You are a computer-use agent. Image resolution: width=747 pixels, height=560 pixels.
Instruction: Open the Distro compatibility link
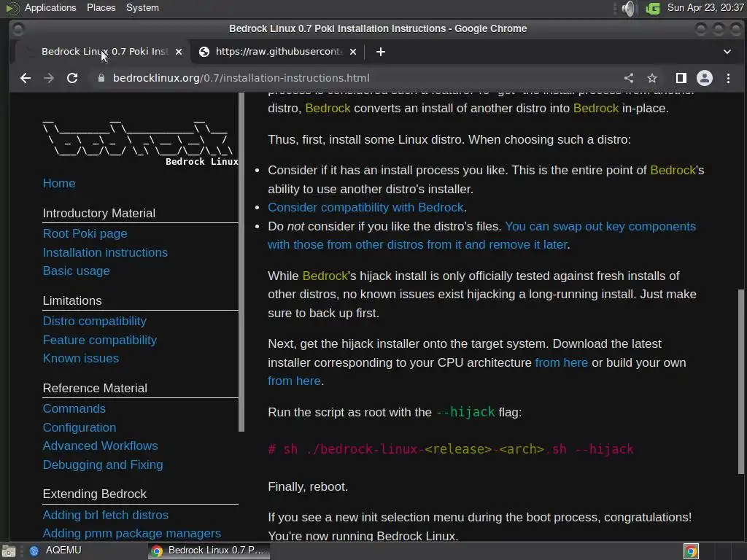coord(94,322)
